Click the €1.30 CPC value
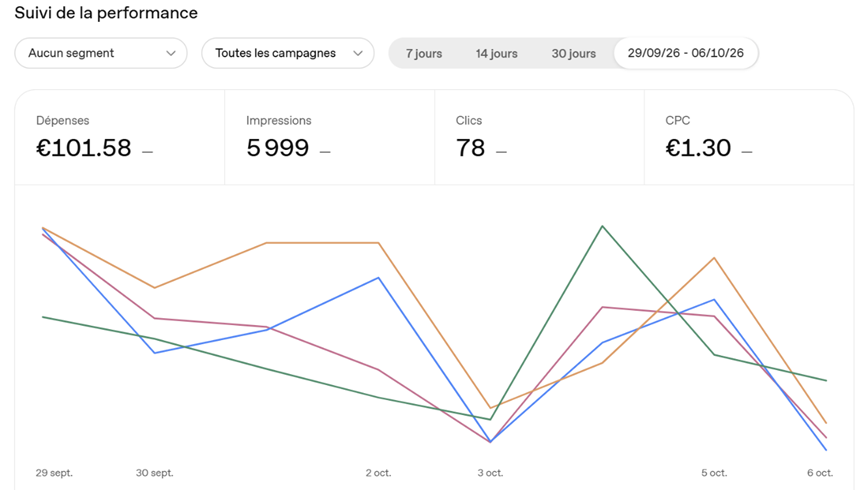 point(698,148)
